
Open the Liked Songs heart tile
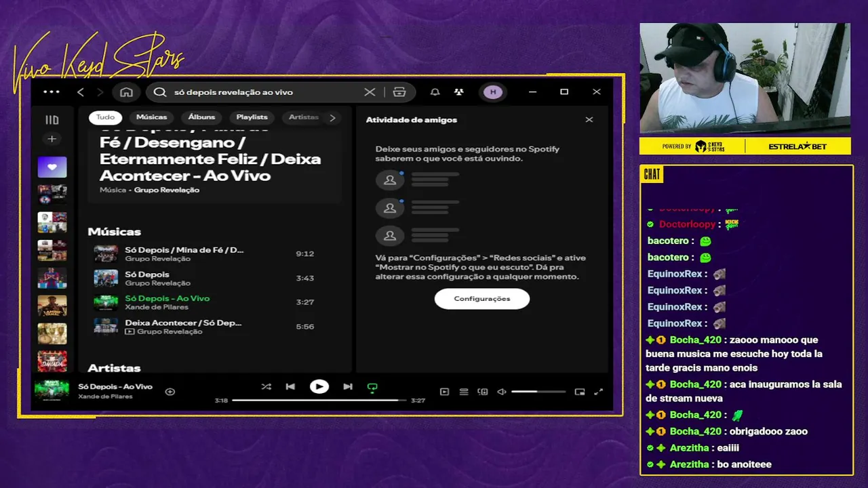[52, 167]
